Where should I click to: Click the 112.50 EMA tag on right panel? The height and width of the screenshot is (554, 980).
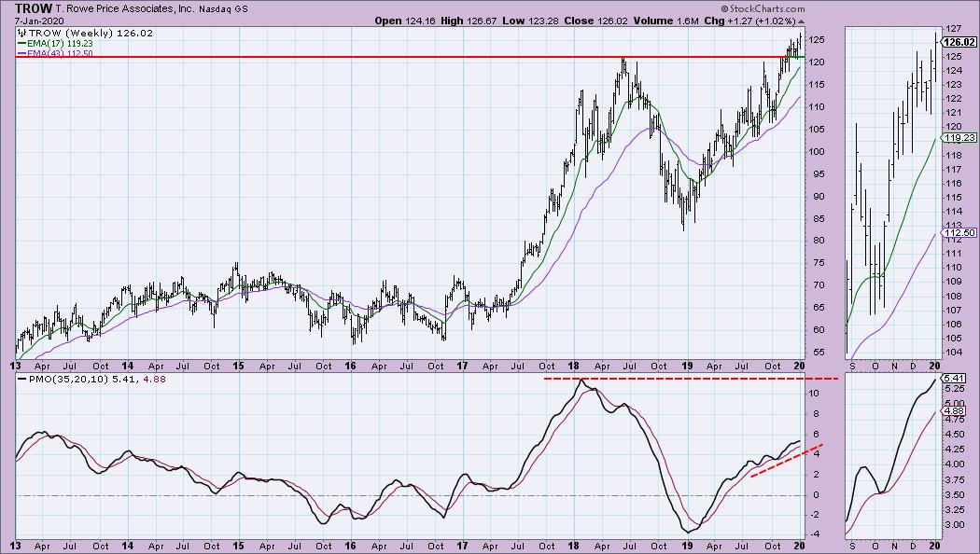[960, 232]
